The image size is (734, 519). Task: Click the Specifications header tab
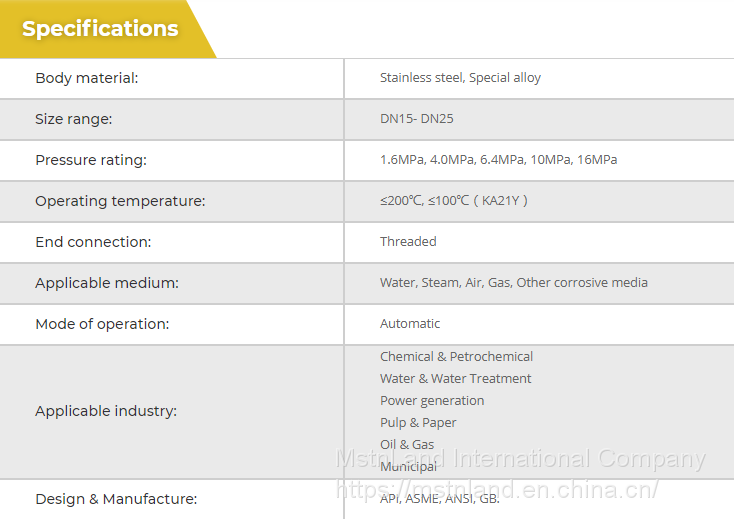[x=100, y=29]
